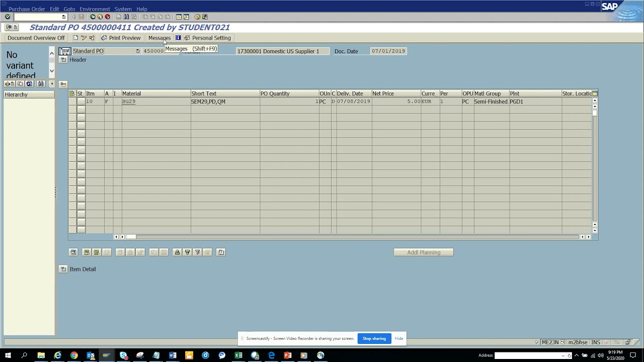Click the item table horizontal scrollbar

click(x=351, y=237)
